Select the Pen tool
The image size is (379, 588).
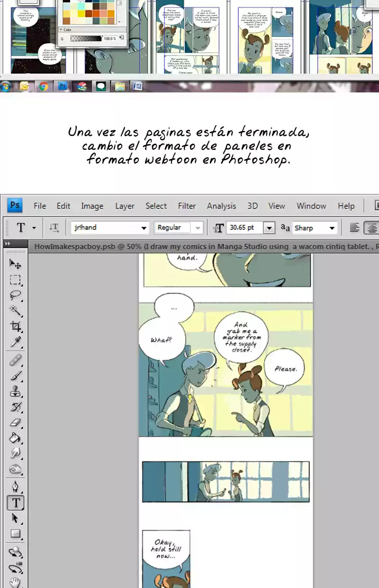tap(16, 487)
